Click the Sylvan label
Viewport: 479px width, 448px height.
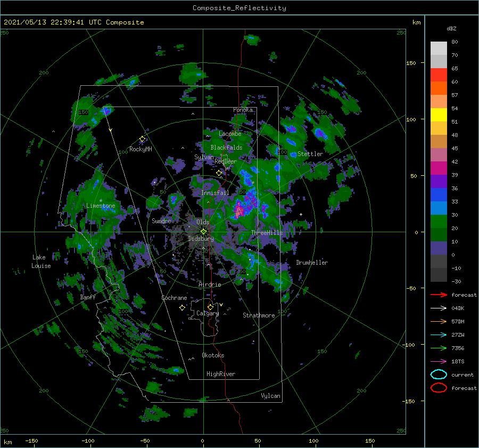click(x=204, y=157)
